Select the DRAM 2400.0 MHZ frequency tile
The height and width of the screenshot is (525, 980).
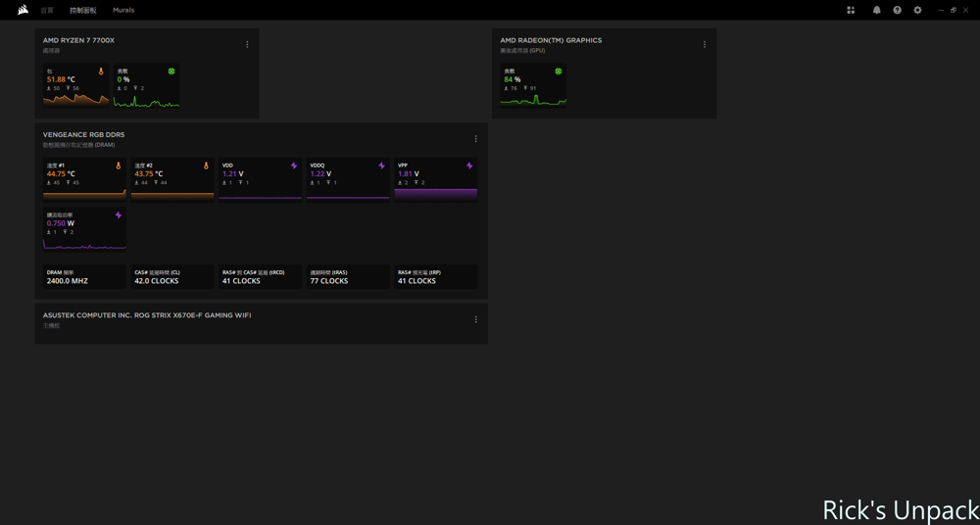click(84, 277)
